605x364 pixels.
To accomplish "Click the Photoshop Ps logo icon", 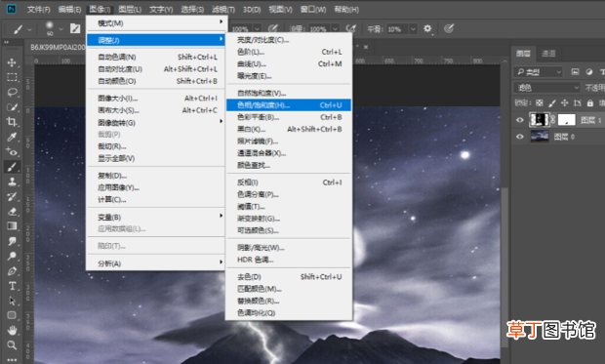I will point(12,9).
